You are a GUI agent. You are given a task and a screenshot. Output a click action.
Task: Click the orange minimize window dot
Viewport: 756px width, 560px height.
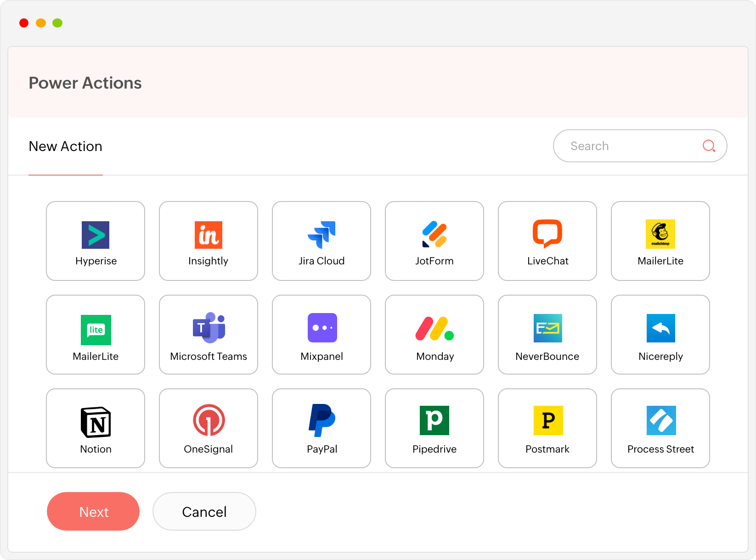tap(41, 23)
